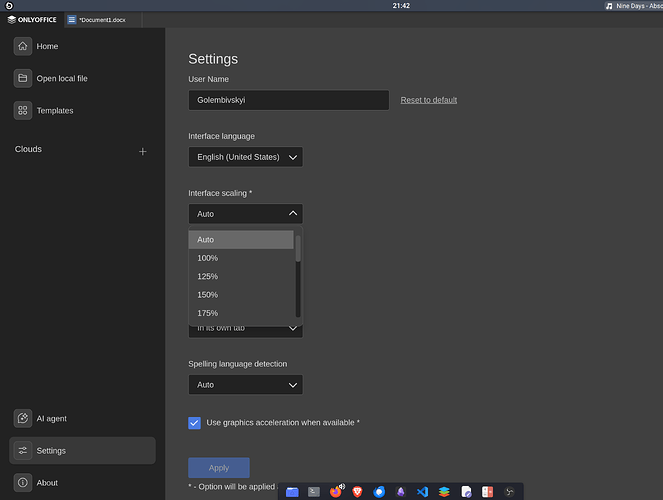Select Auto in the scaling list
Image resolution: width=663 pixels, height=500 pixels.
[x=241, y=240]
